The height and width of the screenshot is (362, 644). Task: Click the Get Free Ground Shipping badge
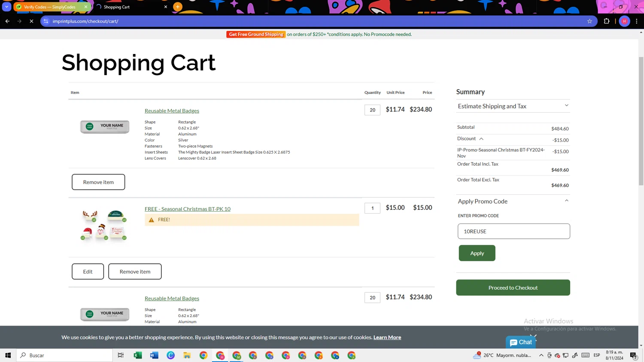(256, 34)
